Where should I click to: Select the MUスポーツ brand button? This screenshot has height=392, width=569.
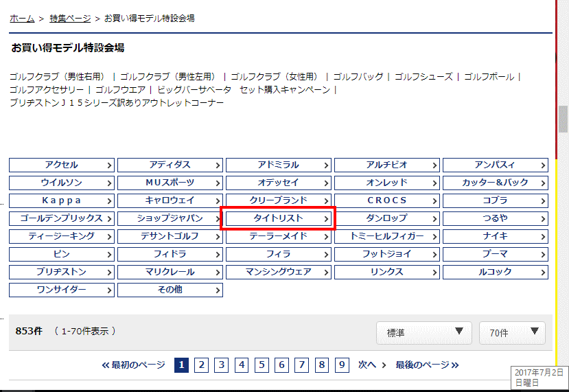pos(170,183)
